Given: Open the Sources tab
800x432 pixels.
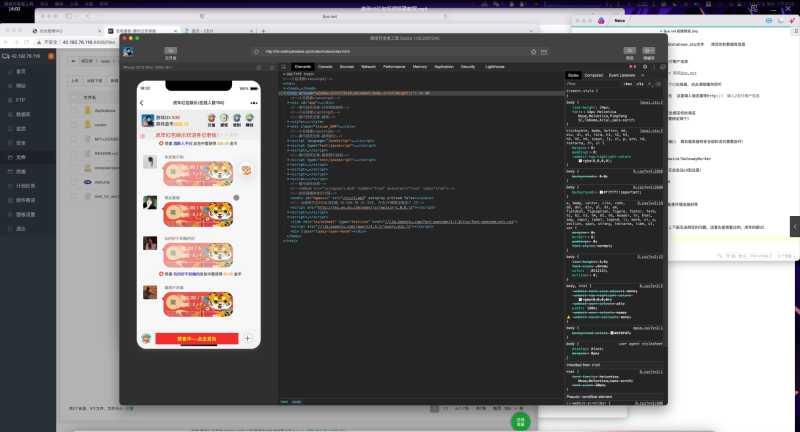Looking at the screenshot, I should [346, 67].
